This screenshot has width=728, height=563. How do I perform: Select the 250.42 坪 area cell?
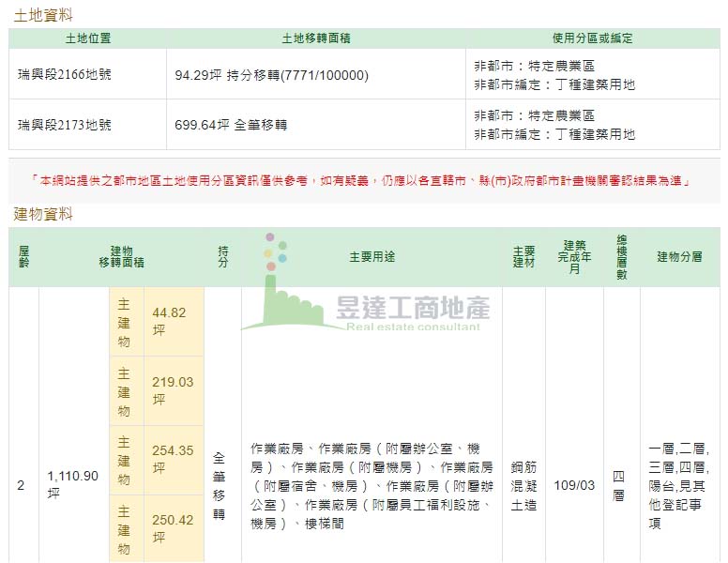point(174,528)
